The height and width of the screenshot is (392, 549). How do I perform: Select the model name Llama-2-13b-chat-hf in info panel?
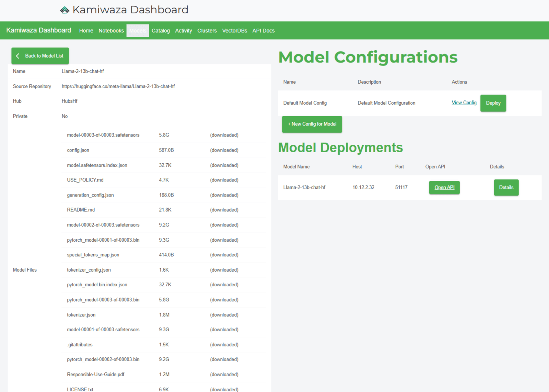[83, 71]
